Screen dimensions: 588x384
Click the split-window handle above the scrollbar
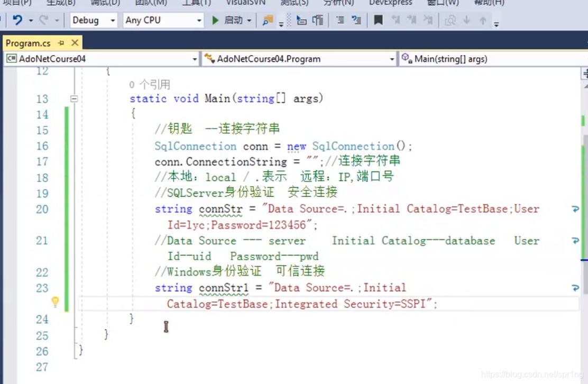point(585,73)
